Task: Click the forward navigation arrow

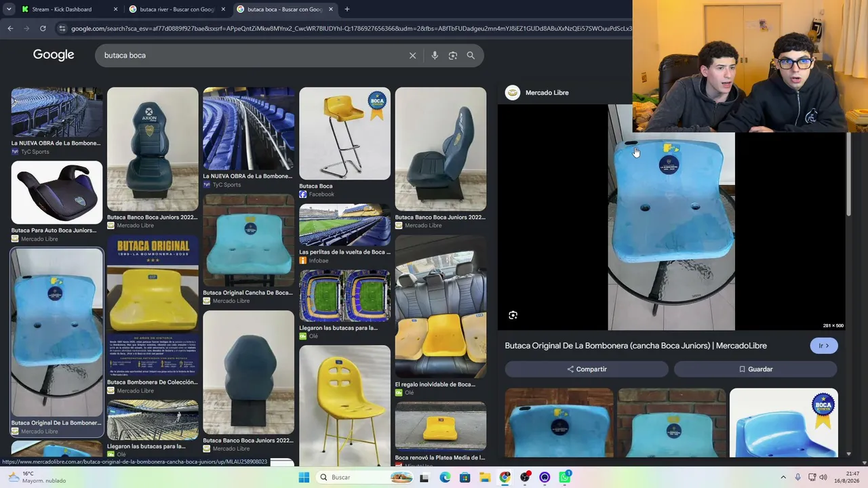Action: 26,28
